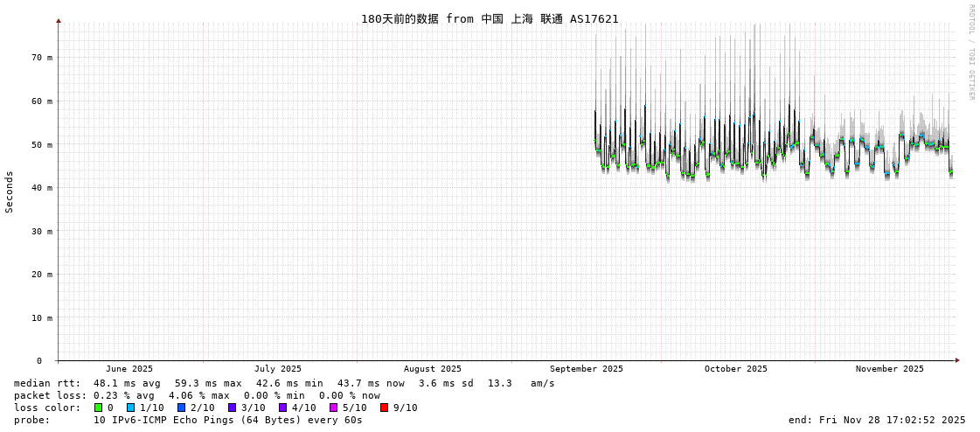Select the August 2025 x-axis label

[x=433, y=369]
